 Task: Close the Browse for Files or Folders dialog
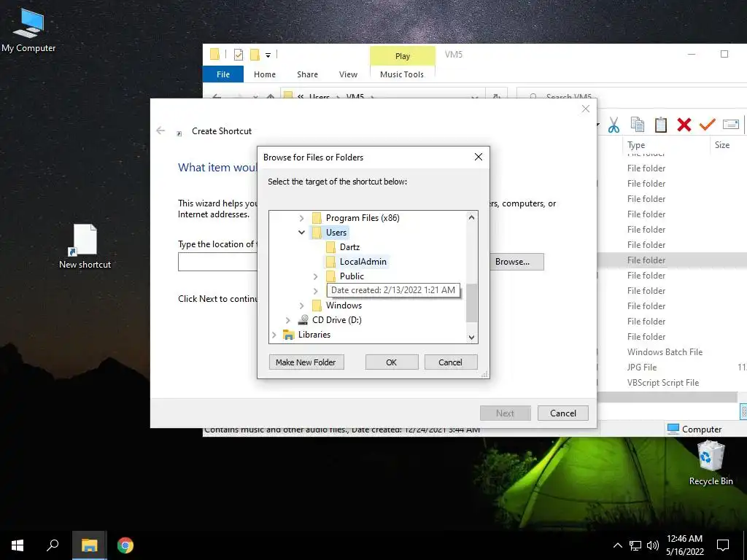pyautogui.click(x=479, y=157)
